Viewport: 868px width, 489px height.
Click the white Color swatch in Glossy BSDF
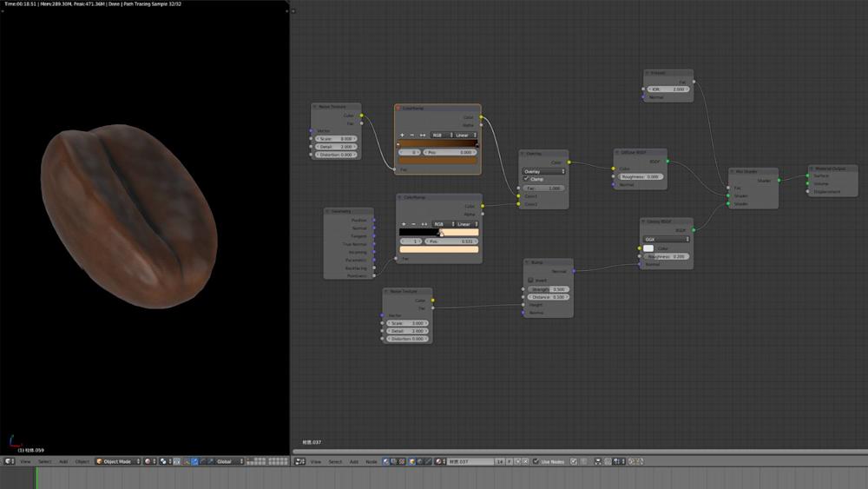coord(648,248)
